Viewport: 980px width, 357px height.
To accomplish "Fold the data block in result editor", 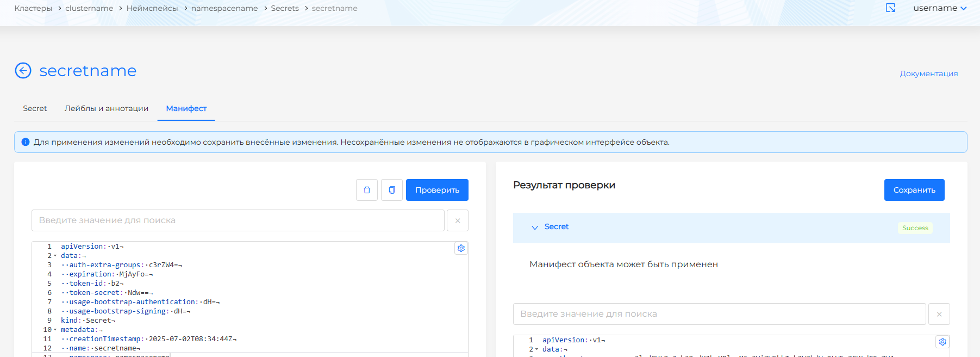I will pos(536,349).
